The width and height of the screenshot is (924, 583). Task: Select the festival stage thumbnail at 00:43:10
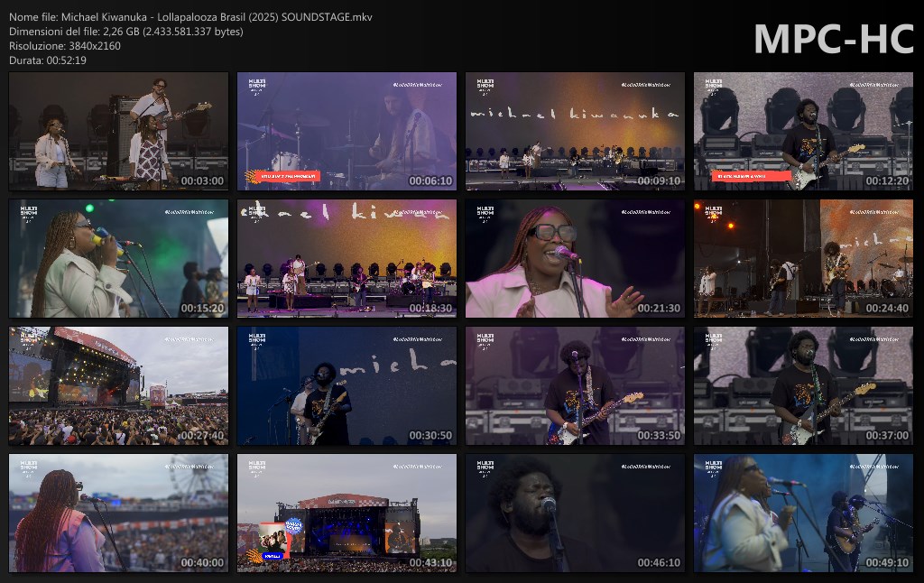pyautogui.click(x=346, y=513)
